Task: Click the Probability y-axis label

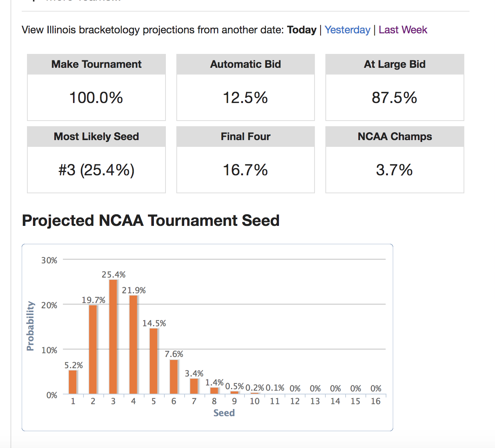Action: pyautogui.click(x=30, y=326)
